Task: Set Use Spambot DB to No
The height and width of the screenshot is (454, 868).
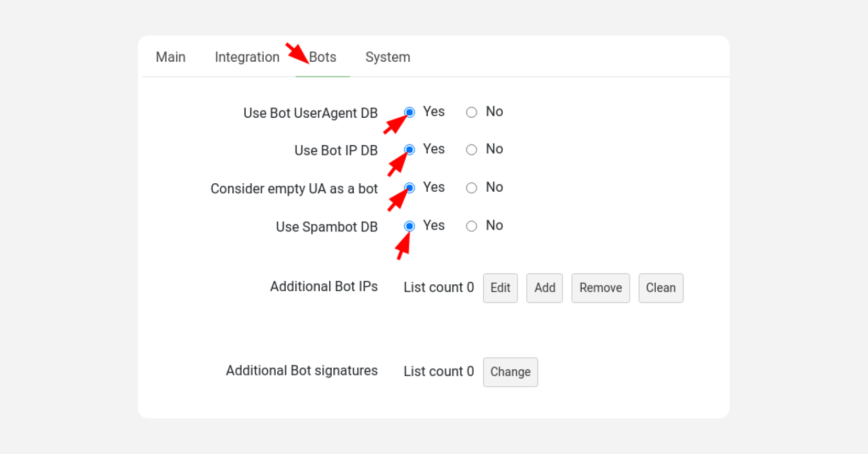Action: coord(472,226)
